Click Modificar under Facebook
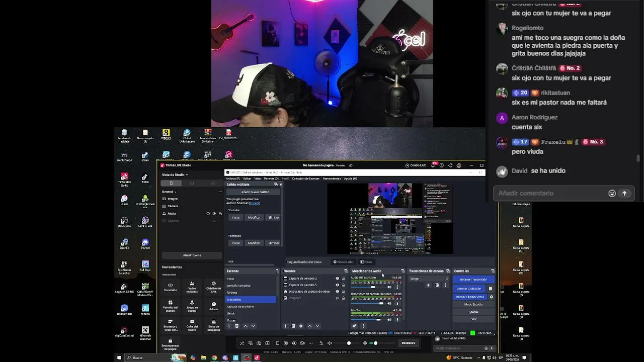Screen dimensions: 644x362 click(254, 243)
